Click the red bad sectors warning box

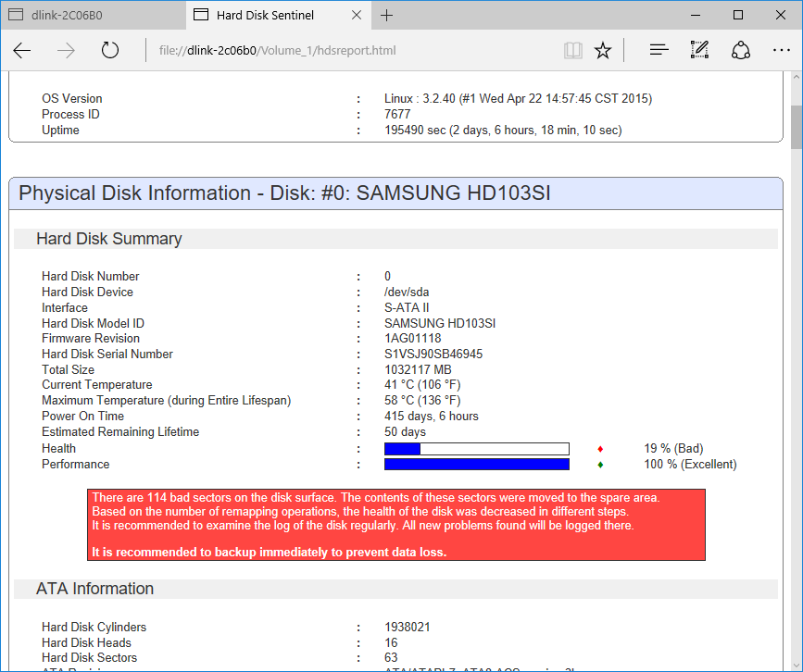(396, 525)
